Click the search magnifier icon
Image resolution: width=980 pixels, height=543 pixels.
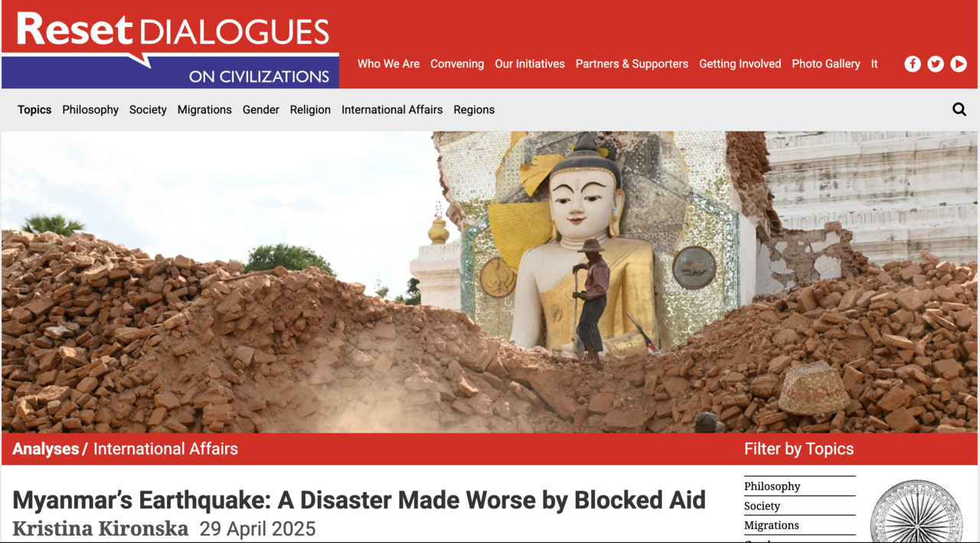click(x=959, y=110)
